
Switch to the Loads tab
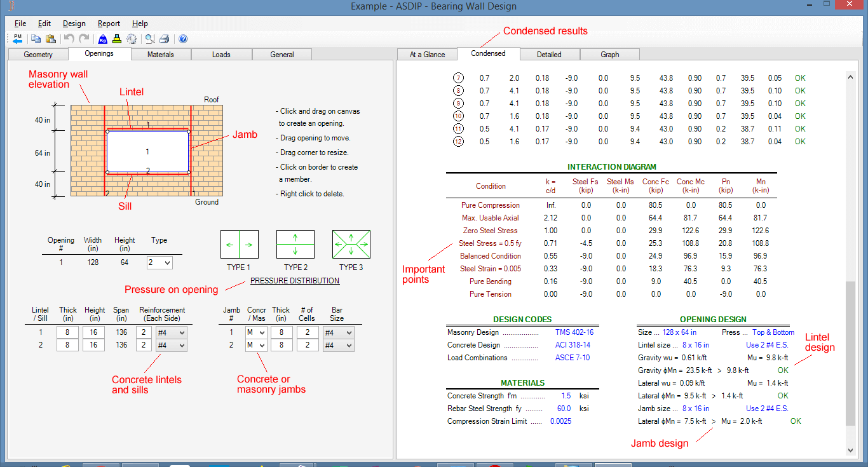[x=221, y=55]
